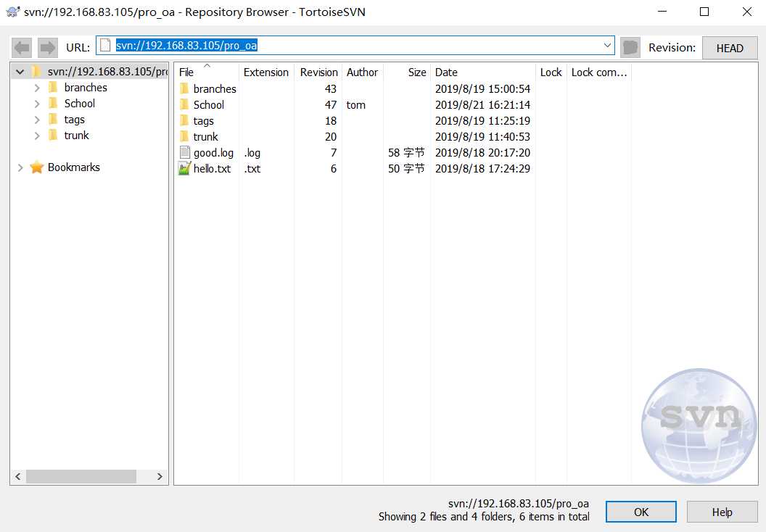Sort by the Lock comment column header
The width and height of the screenshot is (766, 532).
[599, 72]
